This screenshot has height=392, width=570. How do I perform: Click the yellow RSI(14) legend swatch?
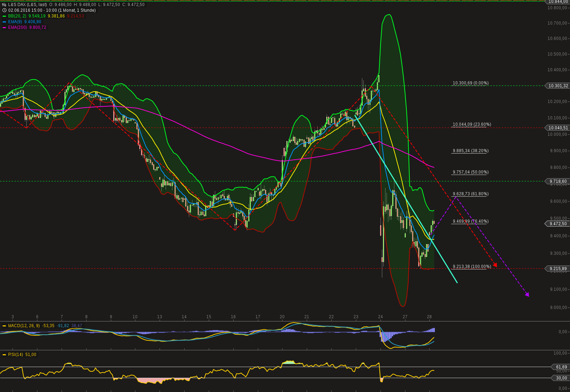click(x=4, y=355)
